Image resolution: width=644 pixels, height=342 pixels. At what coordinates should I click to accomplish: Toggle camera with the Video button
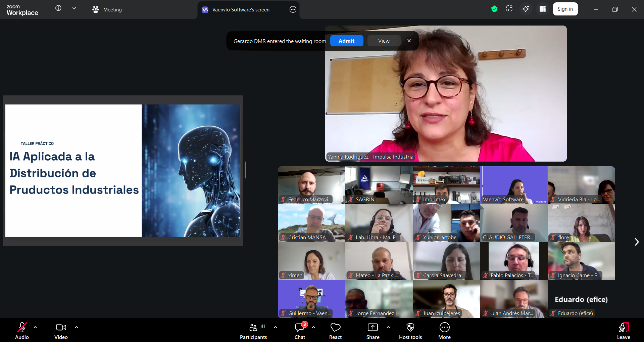click(61, 331)
